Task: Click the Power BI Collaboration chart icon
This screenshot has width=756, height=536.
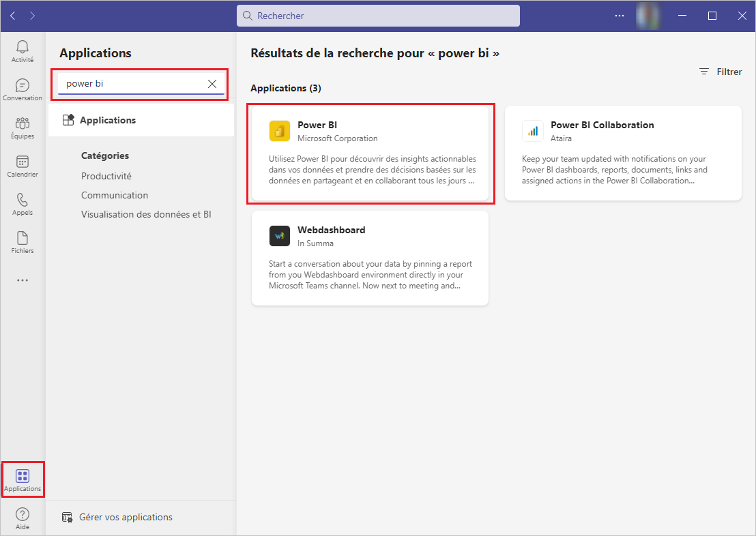Action: point(533,131)
